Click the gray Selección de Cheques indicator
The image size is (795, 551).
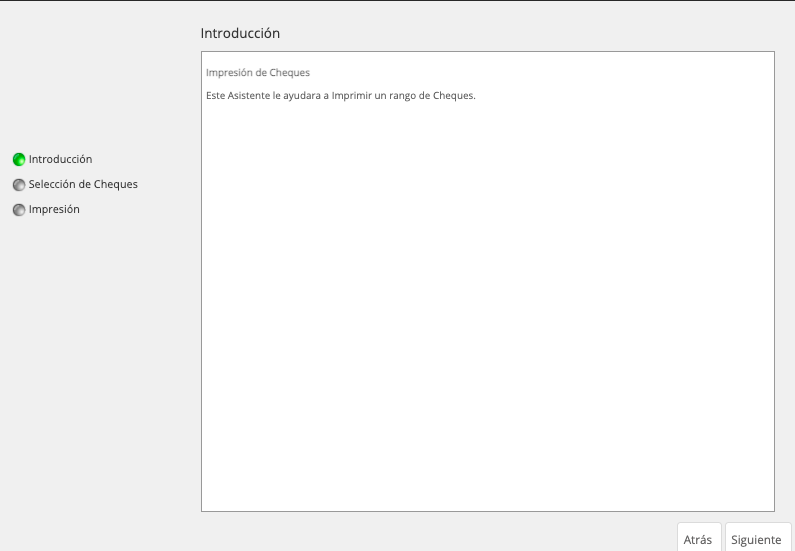click(x=19, y=185)
